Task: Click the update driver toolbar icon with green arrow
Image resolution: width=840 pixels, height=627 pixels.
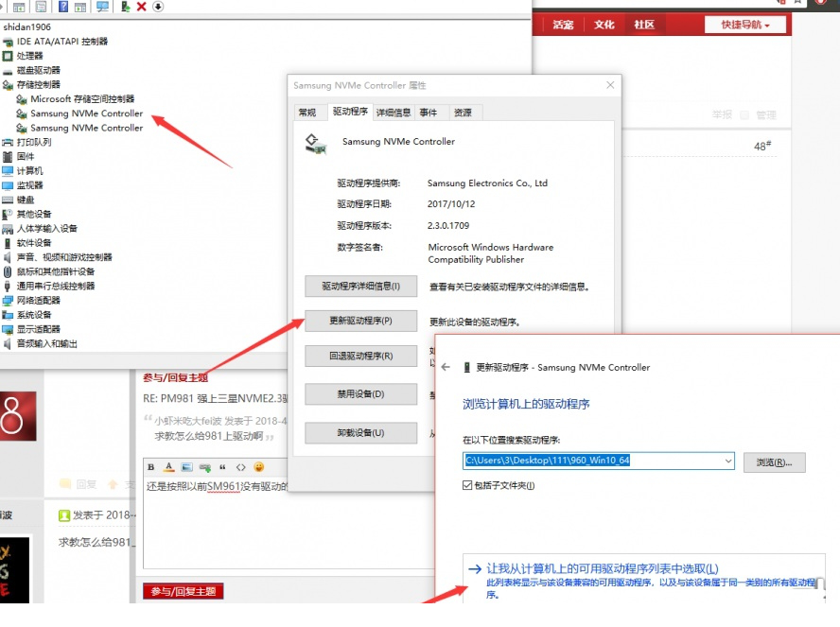Action: coord(126,7)
